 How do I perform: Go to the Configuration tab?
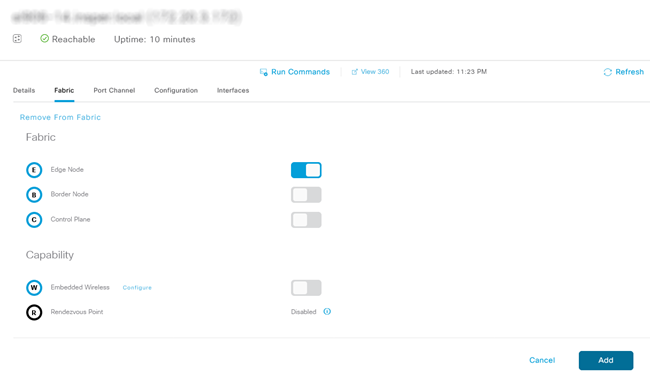[x=176, y=90]
